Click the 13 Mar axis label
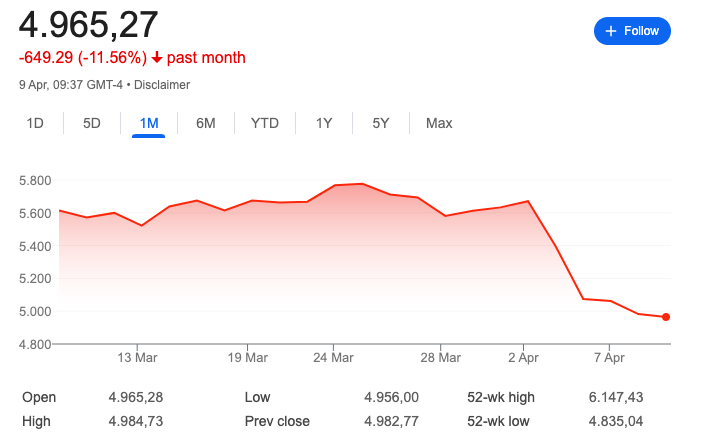Screen dimensions: 709x445 pyautogui.click(x=137, y=358)
